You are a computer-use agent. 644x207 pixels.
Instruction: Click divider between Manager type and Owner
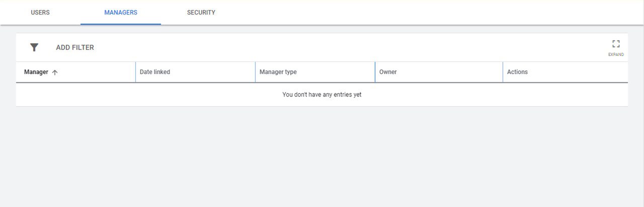tap(375, 72)
